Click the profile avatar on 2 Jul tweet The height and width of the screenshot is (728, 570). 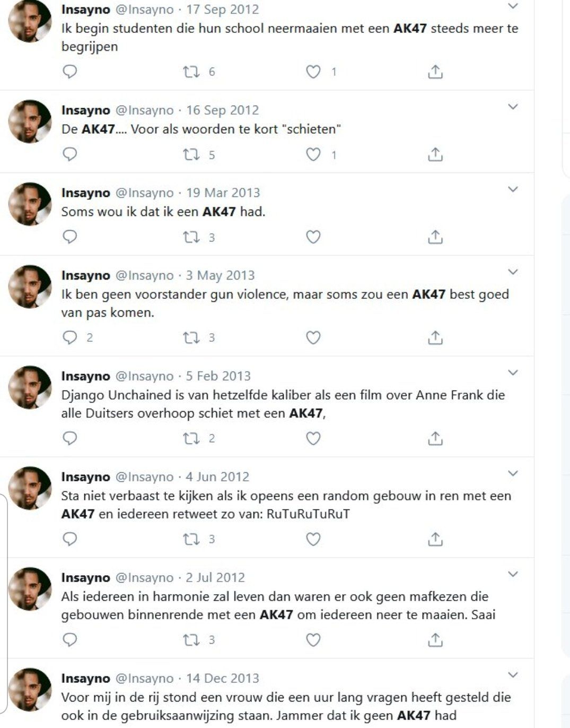30,588
